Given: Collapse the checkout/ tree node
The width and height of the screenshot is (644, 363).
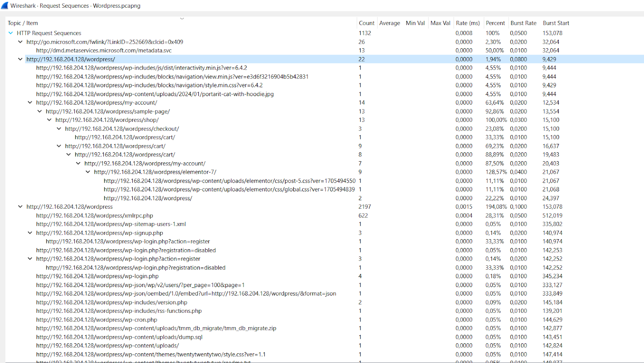Looking at the screenshot, I should click(59, 129).
